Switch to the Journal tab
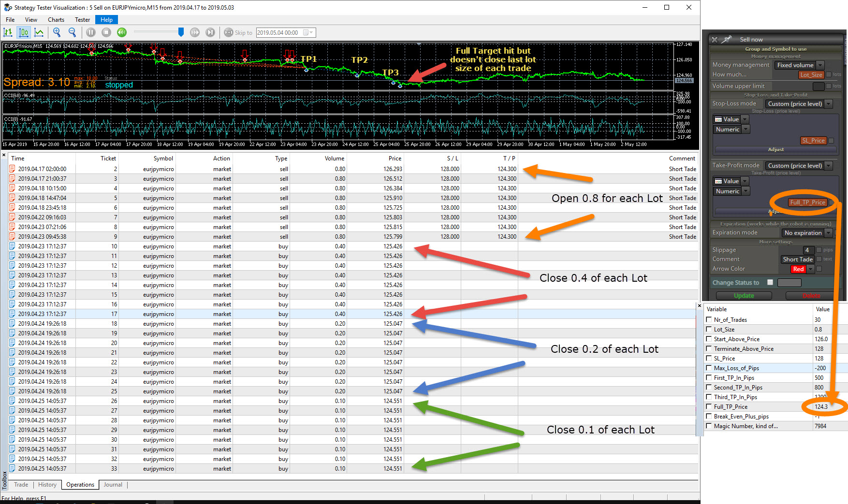Screen dimensions: 848x504 coord(113,485)
